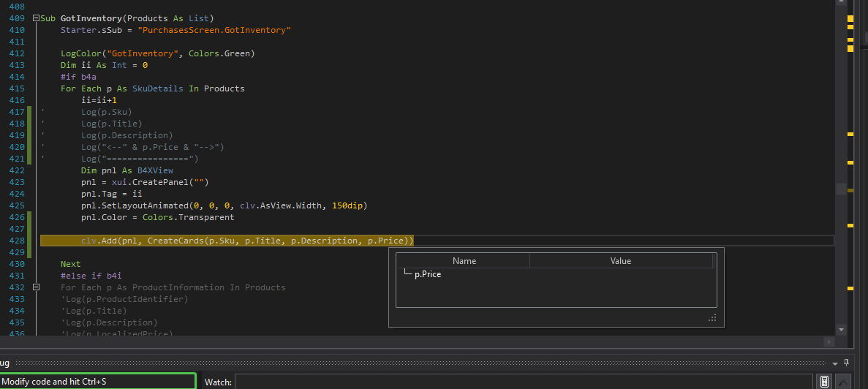Screen dimensions: 868x389
Task: Click the highlighted clv.Add code line
Action: 247,241
